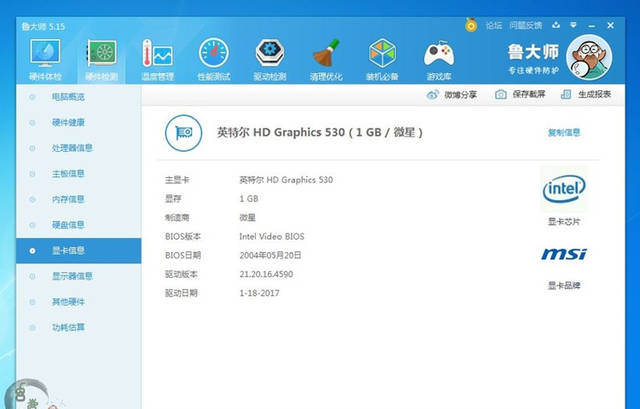Screen dimensions: 640x409
Task: Open 问题反馈 feedback link
Action: point(526,25)
